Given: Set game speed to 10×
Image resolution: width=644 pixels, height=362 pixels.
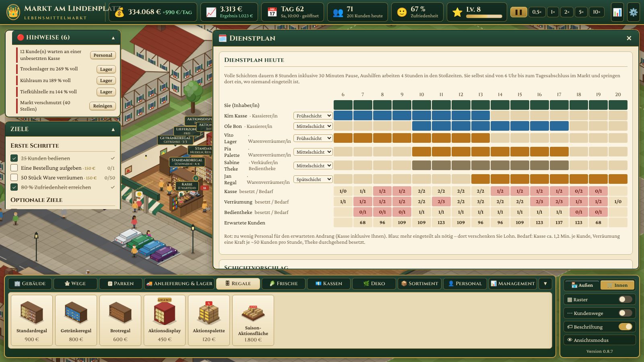Looking at the screenshot, I should 597,12.
